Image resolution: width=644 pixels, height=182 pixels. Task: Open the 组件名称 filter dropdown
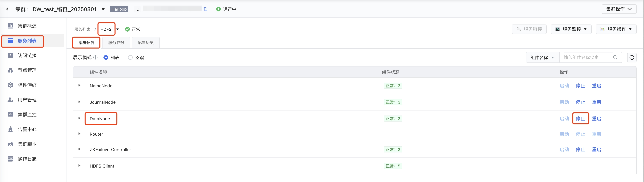[x=542, y=57]
